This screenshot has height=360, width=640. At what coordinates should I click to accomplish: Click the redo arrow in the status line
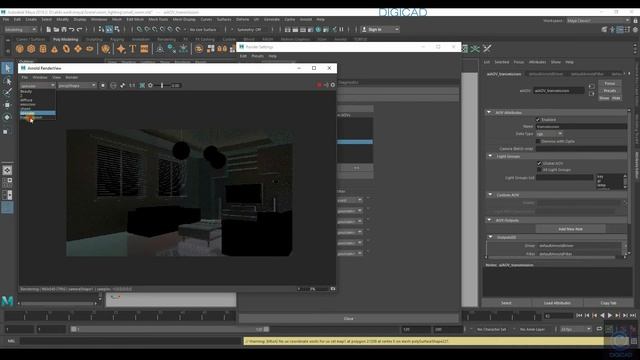pyautogui.click(x=80, y=29)
